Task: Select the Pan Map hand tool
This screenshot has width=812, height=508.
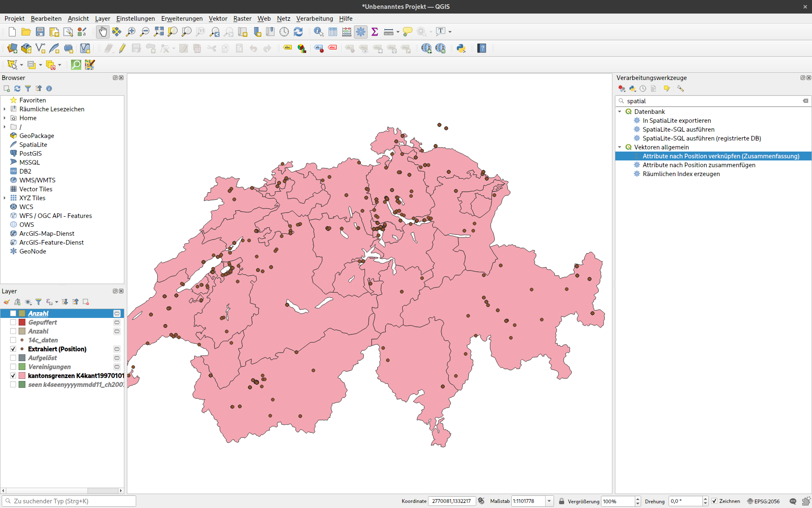Action: point(103,32)
